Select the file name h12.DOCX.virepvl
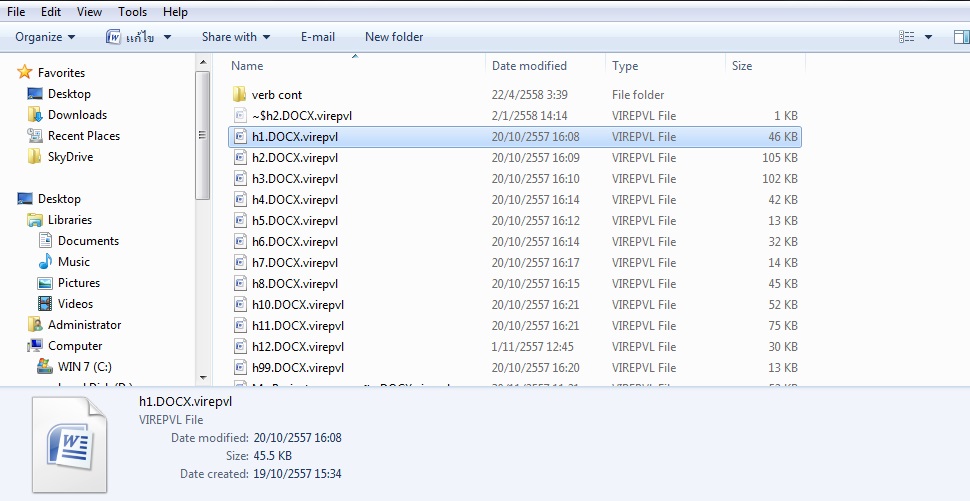This screenshot has width=970, height=501. pyautogui.click(x=298, y=347)
